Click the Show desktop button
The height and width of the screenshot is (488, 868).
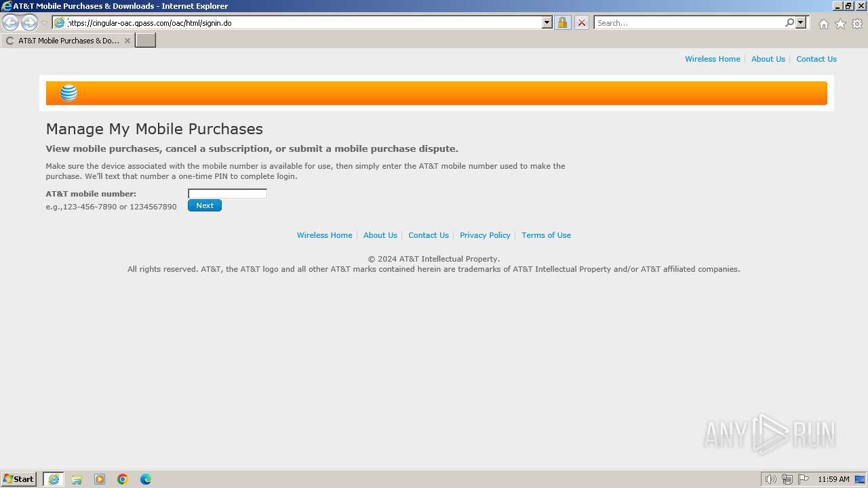click(x=860, y=479)
